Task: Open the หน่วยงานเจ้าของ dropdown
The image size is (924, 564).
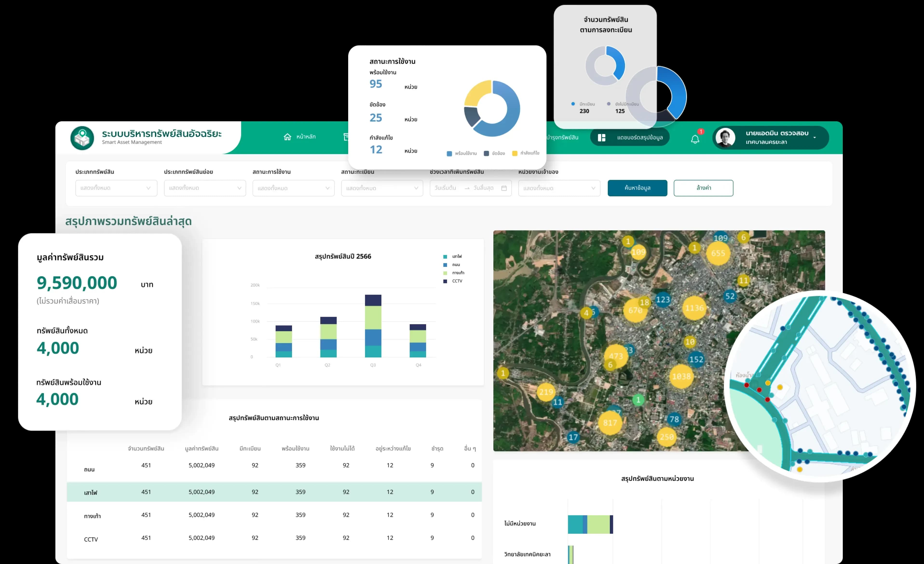Action: 559,188
